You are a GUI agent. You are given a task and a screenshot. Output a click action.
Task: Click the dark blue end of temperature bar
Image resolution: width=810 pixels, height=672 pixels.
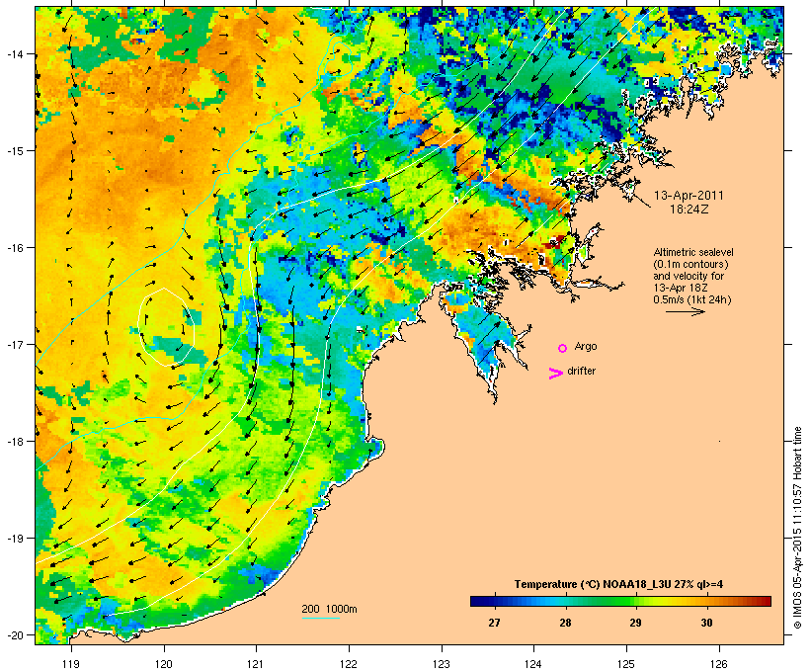tap(475, 601)
